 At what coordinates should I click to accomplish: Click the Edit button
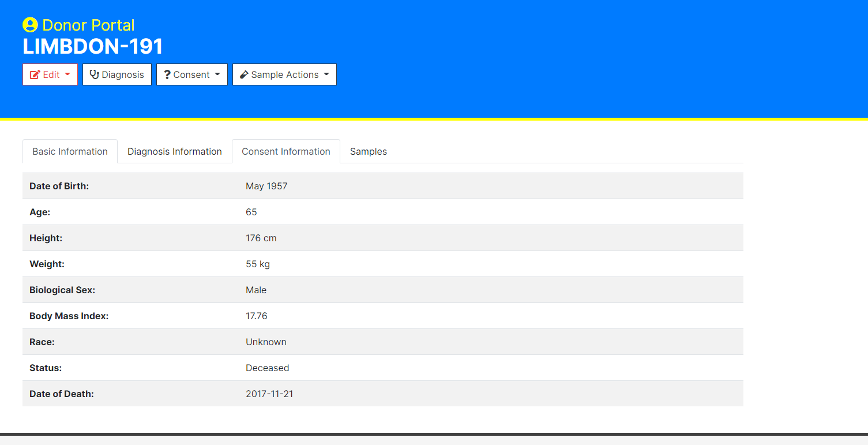[50, 74]
